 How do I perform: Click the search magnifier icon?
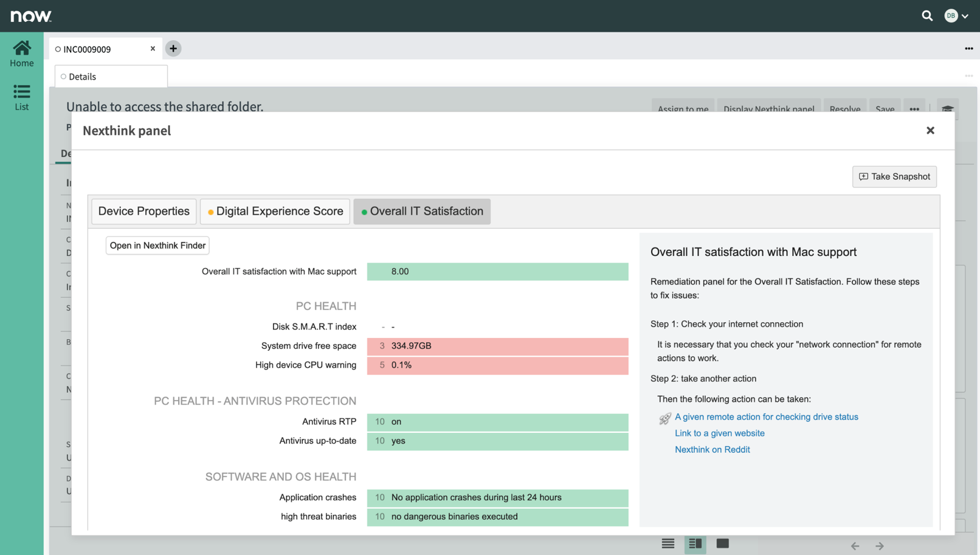(927, 16)
